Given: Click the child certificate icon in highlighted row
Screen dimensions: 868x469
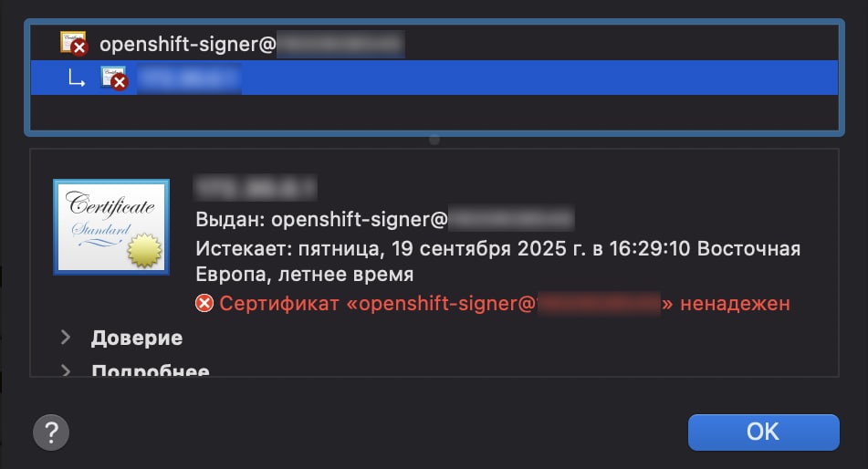Looking at the screenshot, I should pyautogui.click(x=114, y=78).
